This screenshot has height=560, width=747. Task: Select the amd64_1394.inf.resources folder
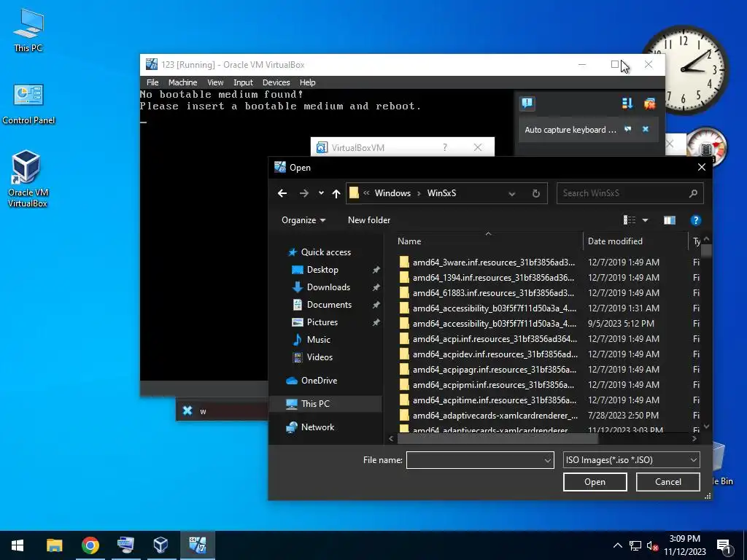(x=494, y=278)
